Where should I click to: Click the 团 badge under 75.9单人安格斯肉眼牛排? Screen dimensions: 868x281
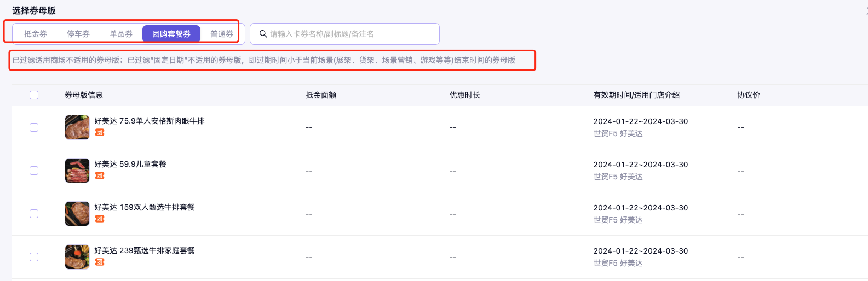click(x=100, y=132)
